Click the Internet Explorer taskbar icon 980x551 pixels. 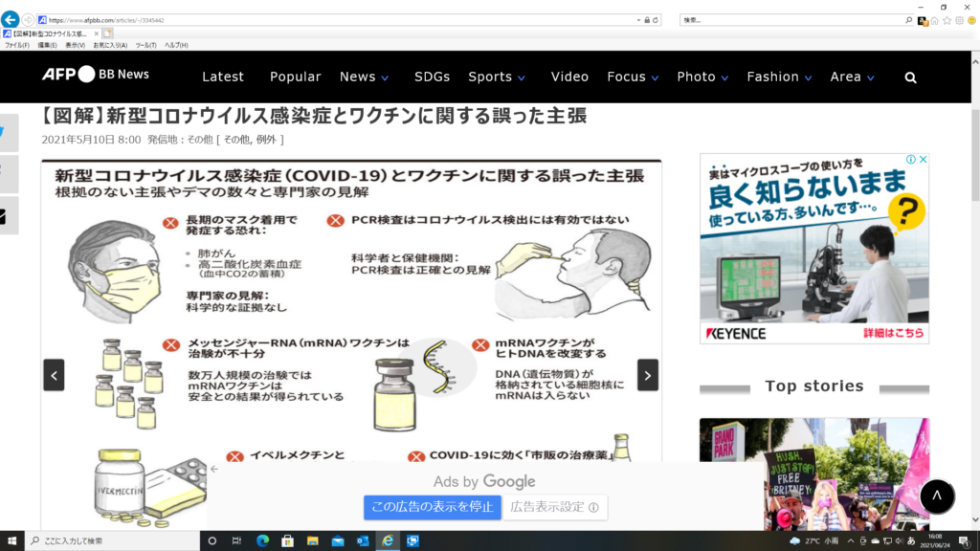click(x=388, y=541)
